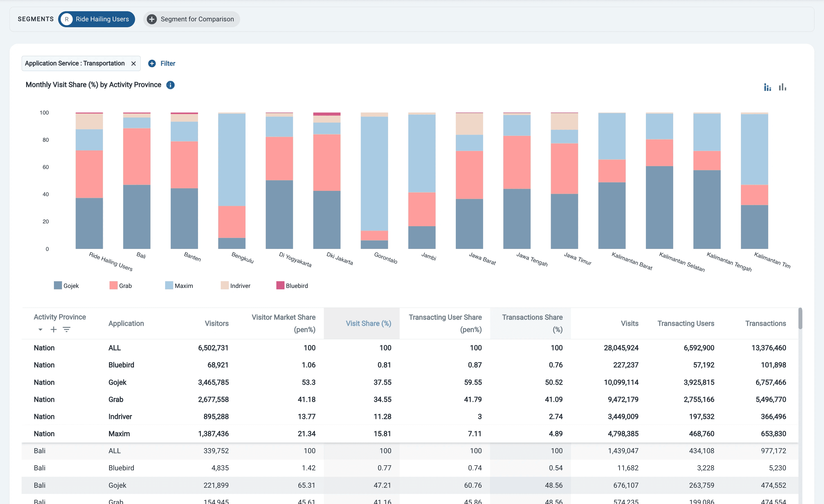Select the Nation Bluebird application cell
This screenshot has width=824, height=504.
121,365
